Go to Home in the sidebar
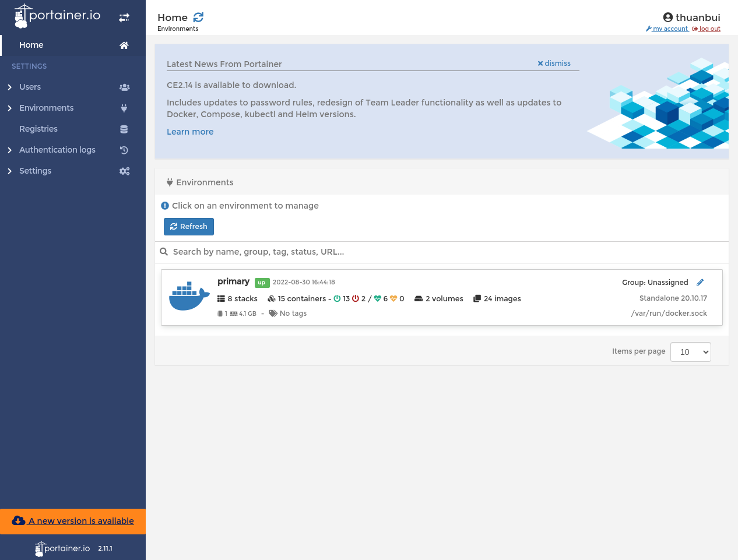 pos(31,45)
